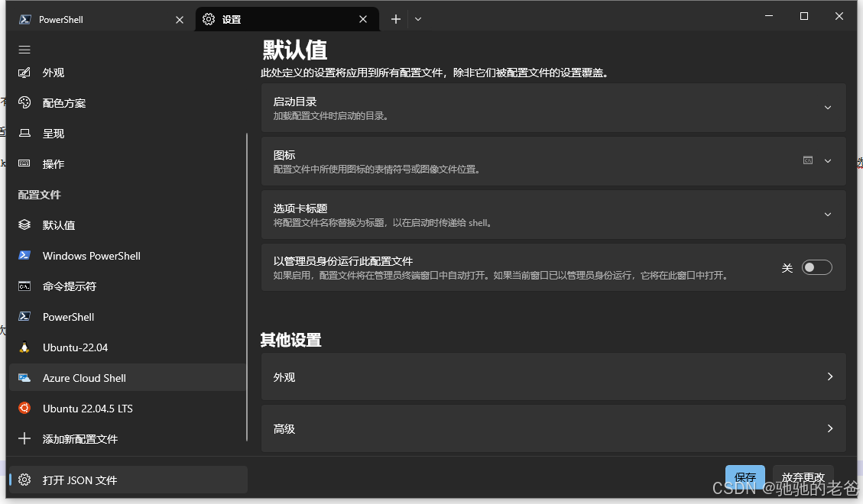Click the gear icon in the 设置 tab
The height and width of the screenshot is (504, 863).
(209, 19)
